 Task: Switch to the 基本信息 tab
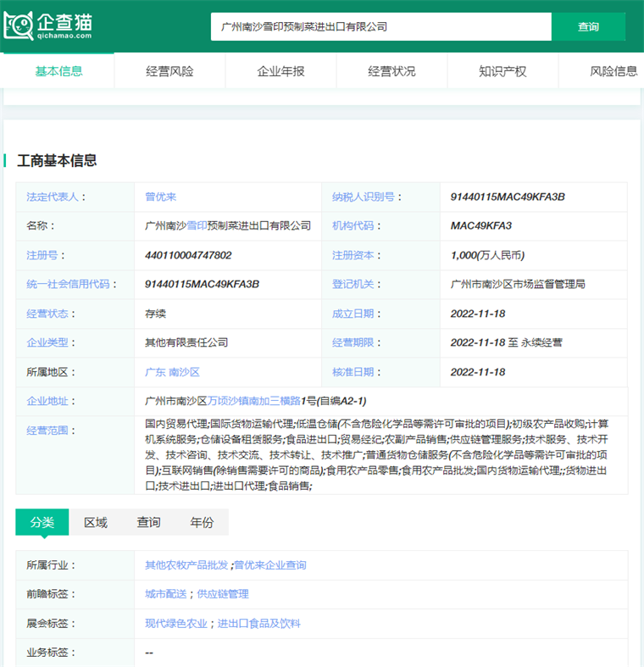coord(58,71)
